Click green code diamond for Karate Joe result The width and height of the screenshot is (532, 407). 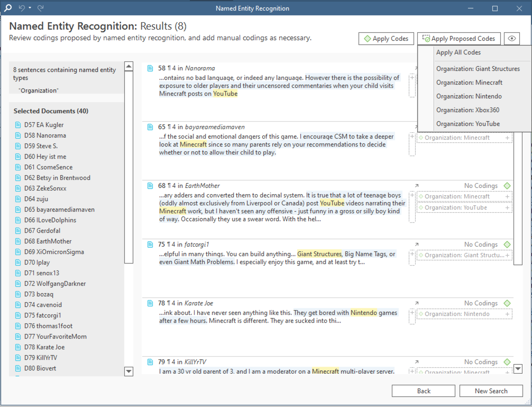(507, 303)
